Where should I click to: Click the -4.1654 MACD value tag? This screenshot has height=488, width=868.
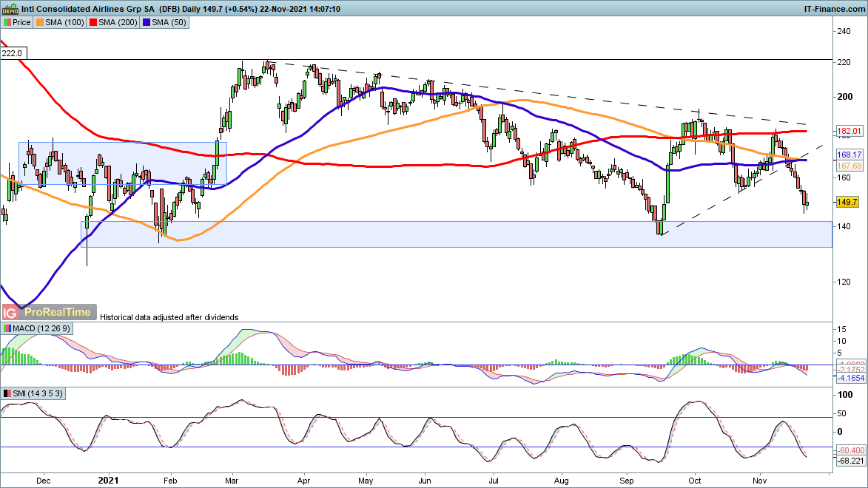(x=850, y=378)
